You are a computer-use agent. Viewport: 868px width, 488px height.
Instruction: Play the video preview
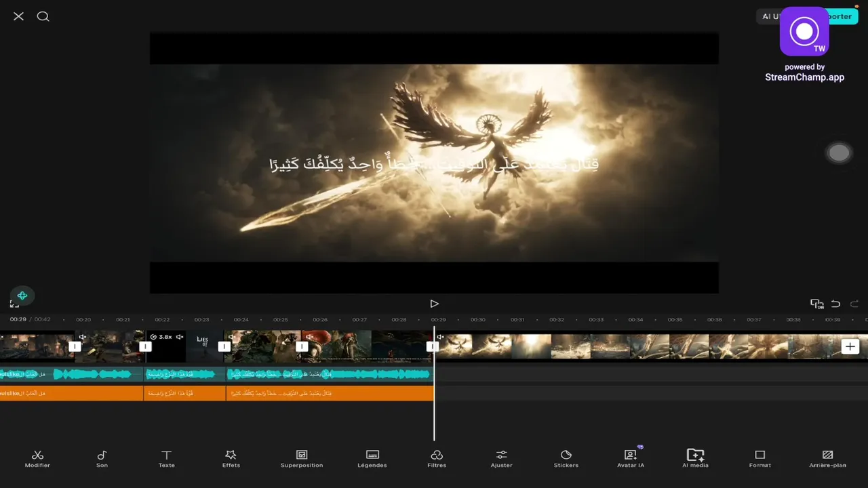[x=434, y=304]
